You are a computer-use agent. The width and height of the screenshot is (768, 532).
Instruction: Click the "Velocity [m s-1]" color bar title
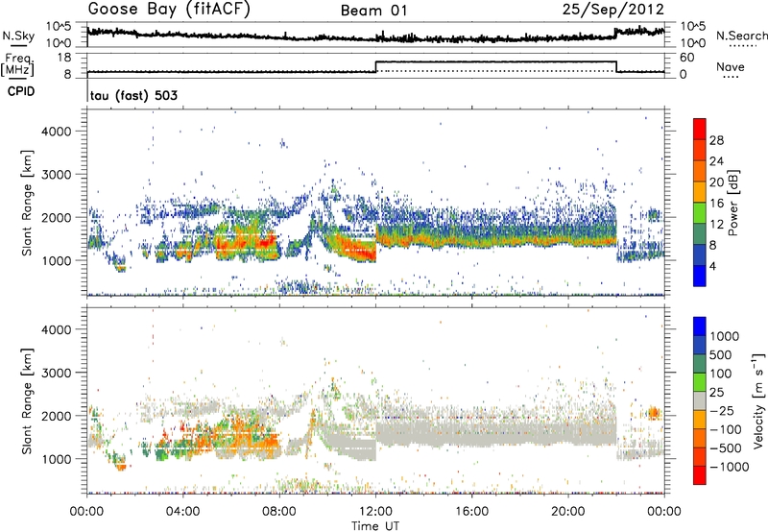(x=758, y=400)
